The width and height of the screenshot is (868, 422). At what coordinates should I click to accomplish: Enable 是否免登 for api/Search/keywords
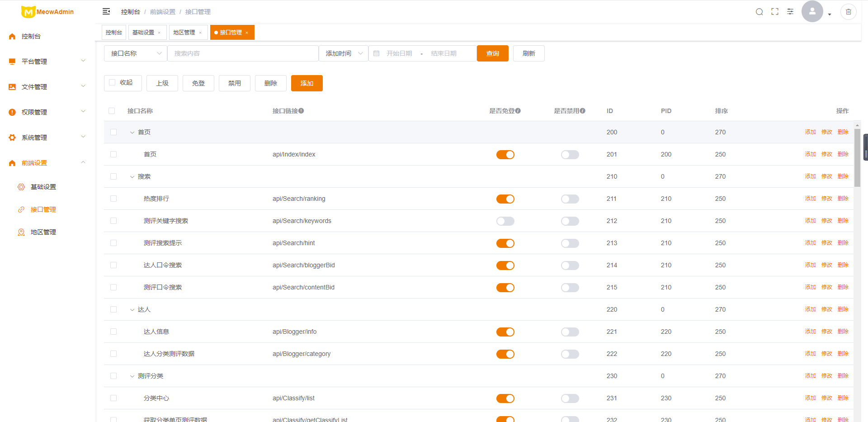click(x=505, y=221)
